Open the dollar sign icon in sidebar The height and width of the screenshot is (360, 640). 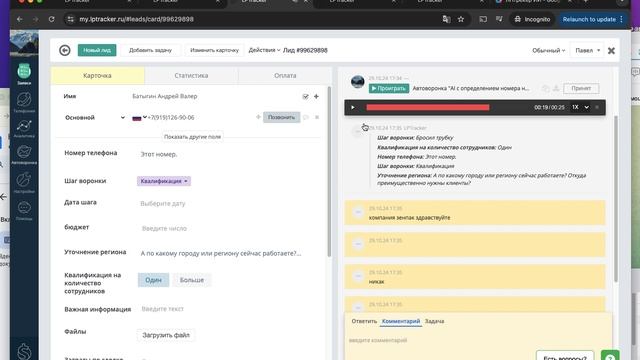coord(24,352)
